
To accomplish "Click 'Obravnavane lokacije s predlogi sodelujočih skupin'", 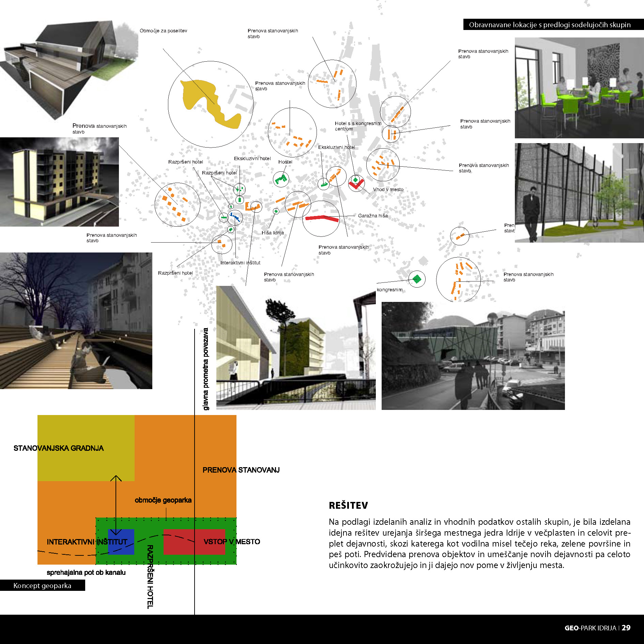I will click(550, 25).
